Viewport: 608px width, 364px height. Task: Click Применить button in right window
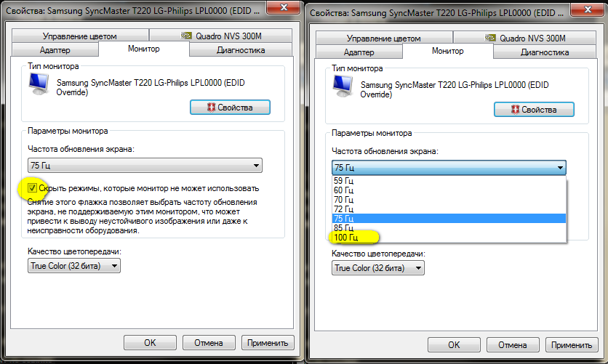coord(572,345)
